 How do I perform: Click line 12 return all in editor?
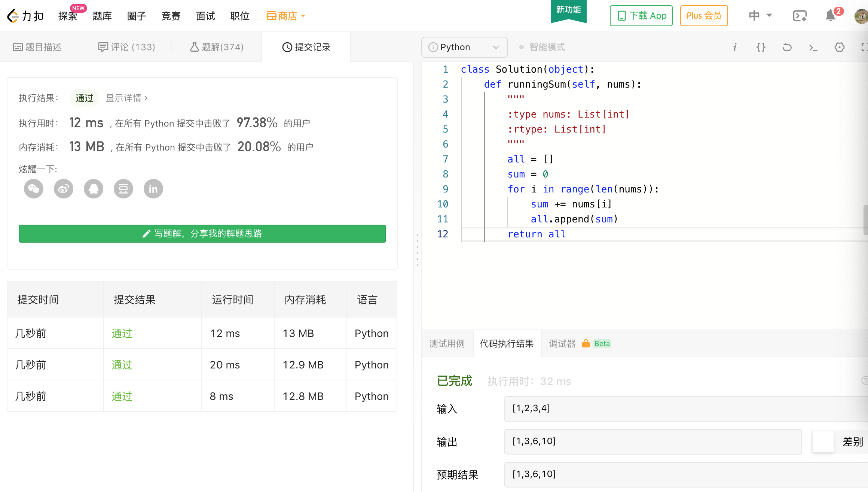click(537, 234)
